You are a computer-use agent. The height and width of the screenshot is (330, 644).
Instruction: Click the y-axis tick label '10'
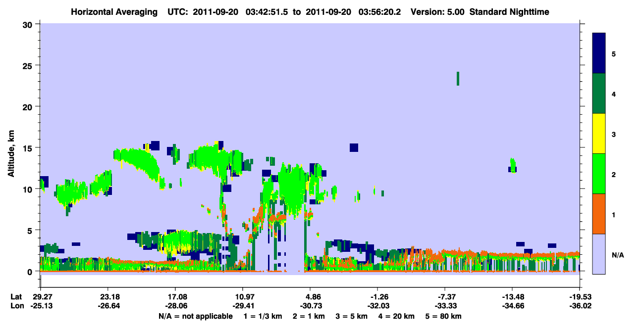tap(29, 189)
